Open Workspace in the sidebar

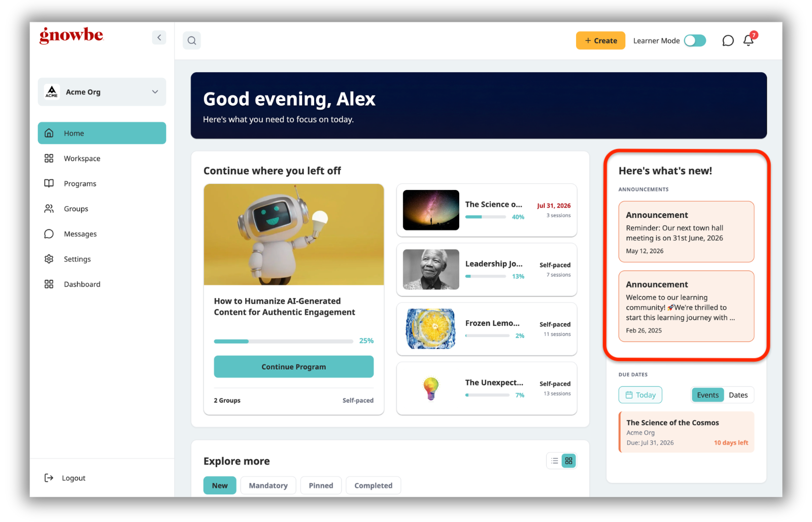pyautogui.click(x=102, y=158)
